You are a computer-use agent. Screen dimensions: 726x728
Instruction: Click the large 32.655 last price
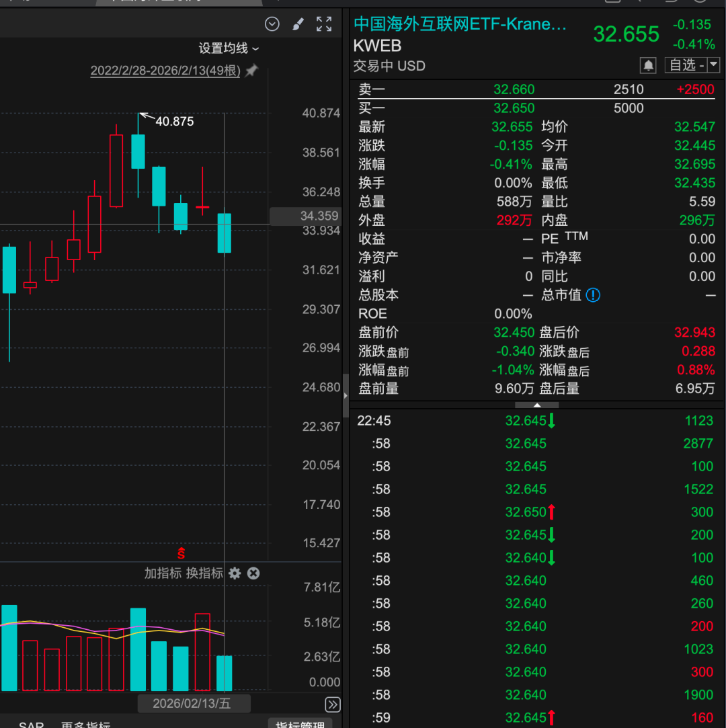tap(626, 34)
